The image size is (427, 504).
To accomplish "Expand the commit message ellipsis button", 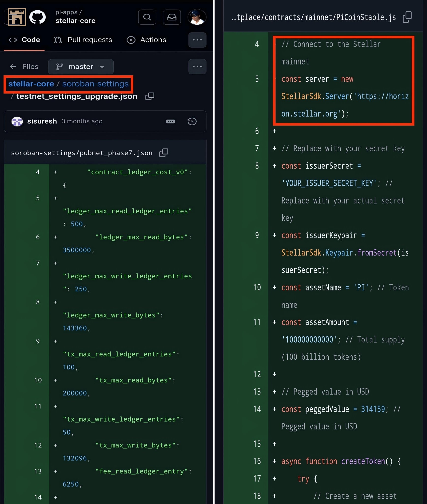I will point(170,121).
